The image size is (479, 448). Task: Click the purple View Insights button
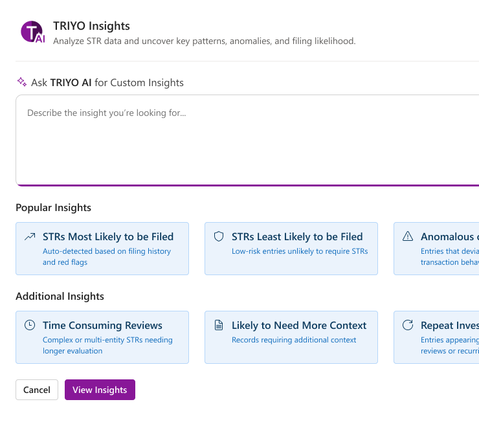tap(100, 390)
